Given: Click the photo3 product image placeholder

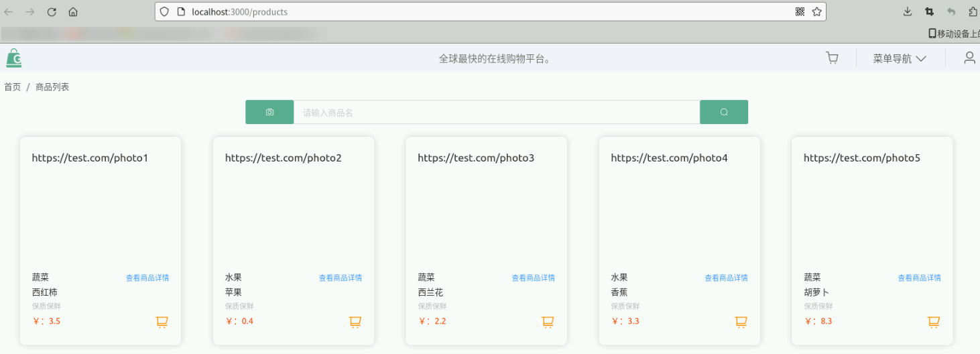Looking at the screenshot, I should pyautogui.click(x=476, y=158).
